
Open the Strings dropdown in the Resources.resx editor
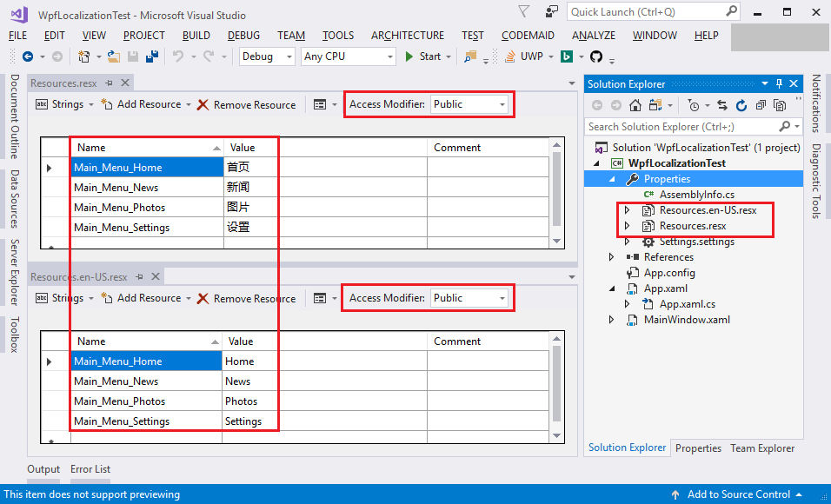(64, 104)
